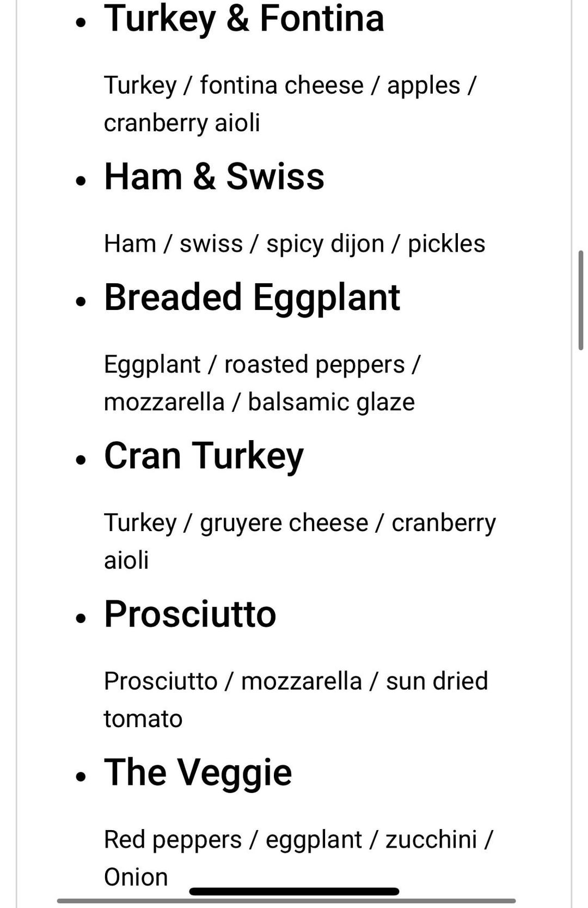
Task: Click the gruyere cheese ingredients description
Action: [x=299, y=541]
